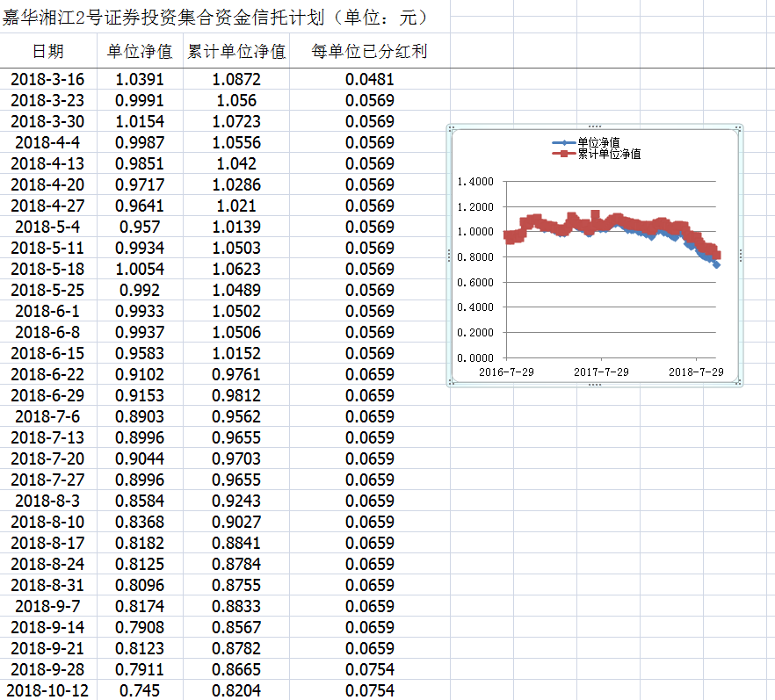Select date cell 2018-7-27
This screenshot has width=775, height=700.
[x=48, y=480]
